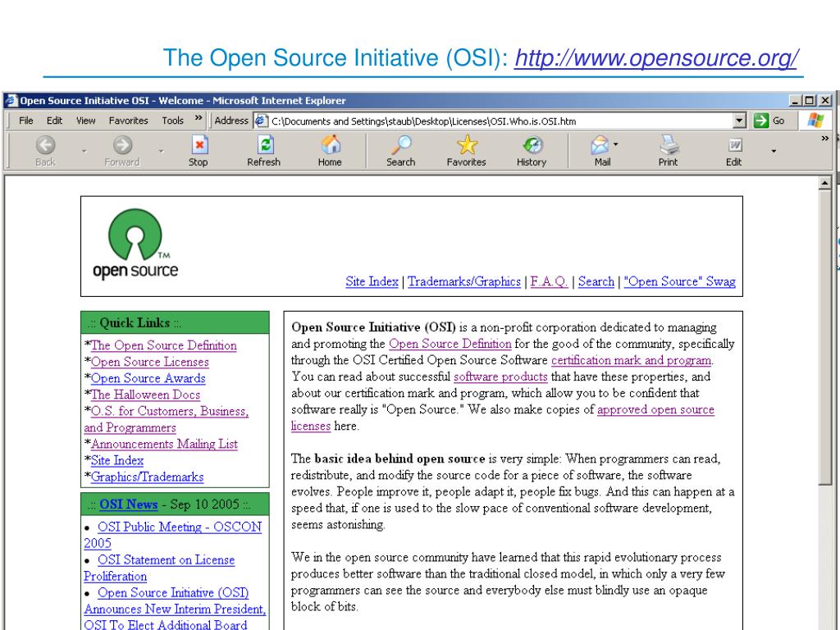Open the Mail button dropdown arrow
Screen dimensions: 840x630
pos(616,144)
